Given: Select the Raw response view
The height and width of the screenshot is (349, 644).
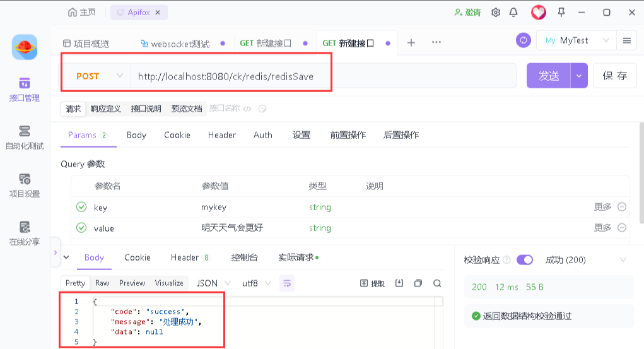Looking at the screenshot, I should [102, 283].
